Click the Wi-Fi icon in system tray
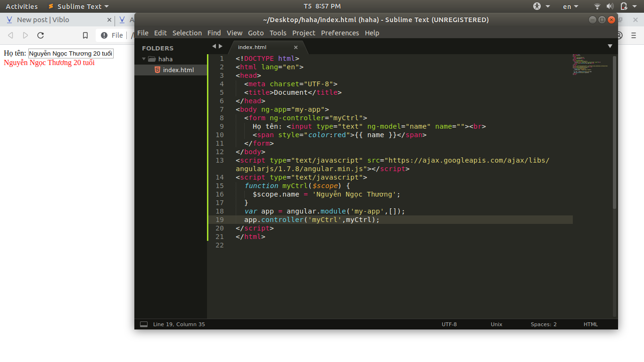This screenshot has width=644, height=362. coord(597,6)
